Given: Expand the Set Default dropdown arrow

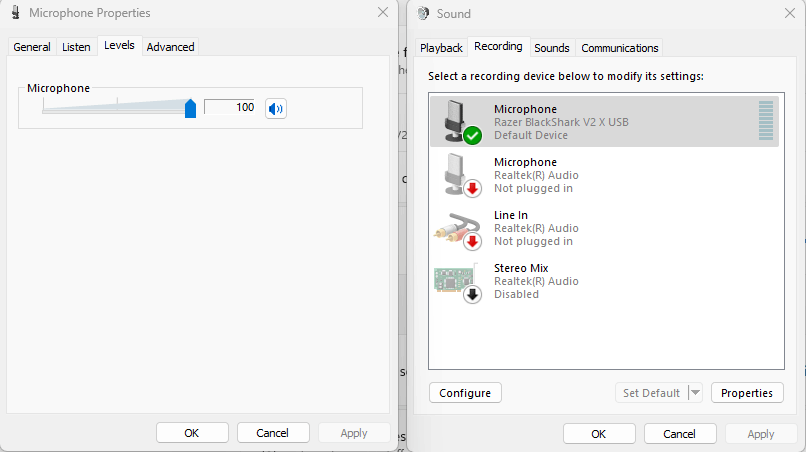Looking at the screenshot, I should coord(695,393).
